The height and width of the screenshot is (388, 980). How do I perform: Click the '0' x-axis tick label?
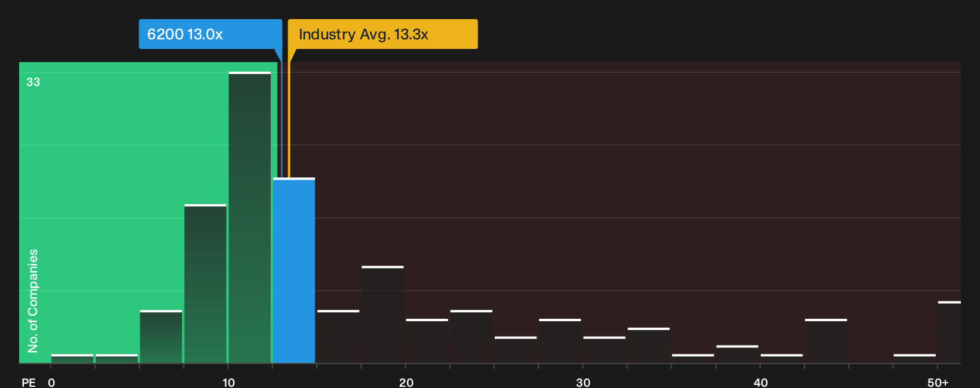click(x=51, y=383)
